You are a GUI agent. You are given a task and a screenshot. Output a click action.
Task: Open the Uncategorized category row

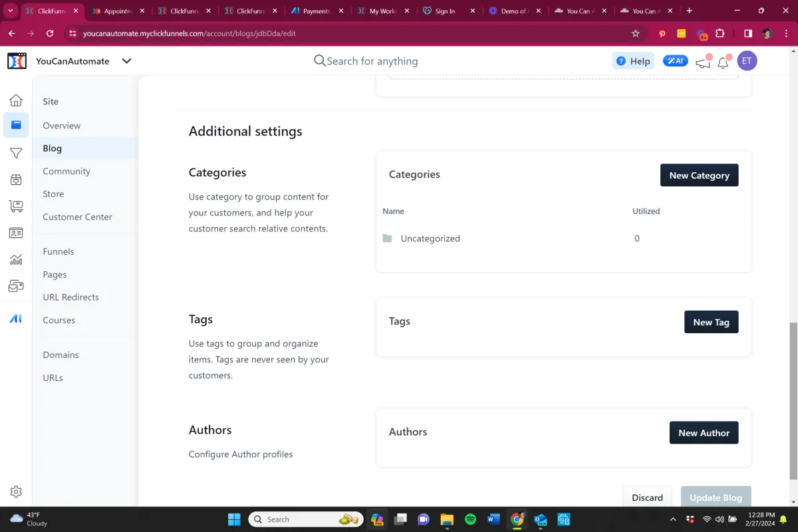pos(563,238)
